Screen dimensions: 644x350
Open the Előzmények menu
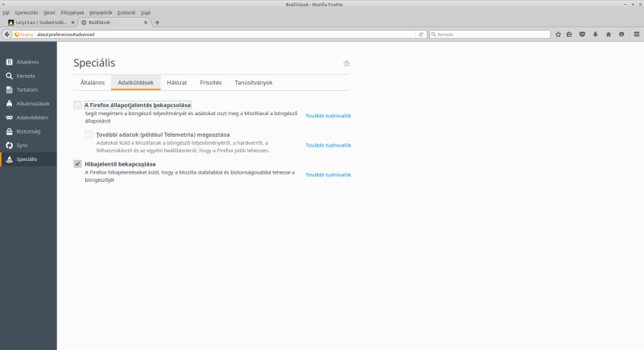coord(72,13)
